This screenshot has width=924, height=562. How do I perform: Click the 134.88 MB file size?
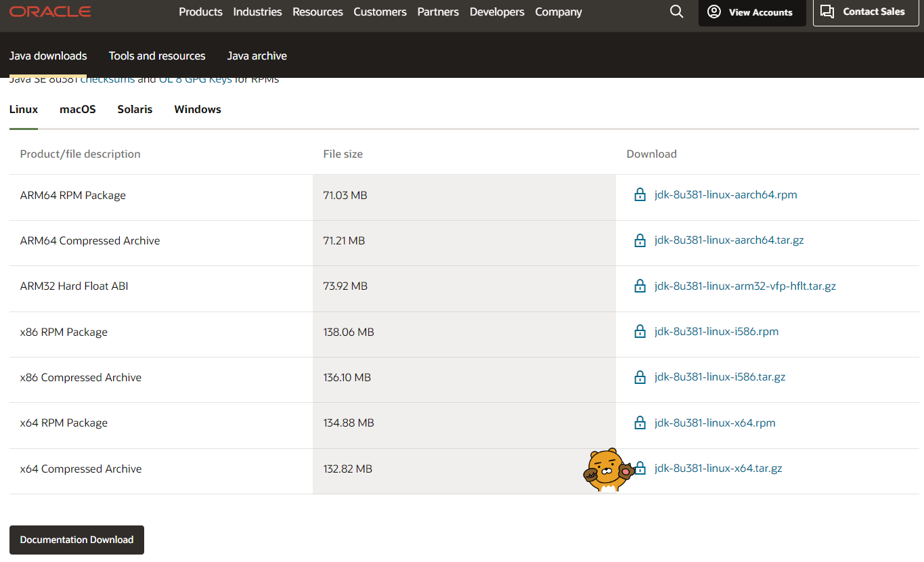(349, 423)
